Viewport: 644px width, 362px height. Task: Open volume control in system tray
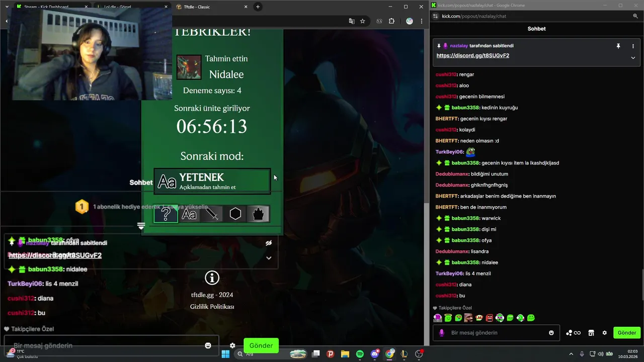click(x=601, y=354)
